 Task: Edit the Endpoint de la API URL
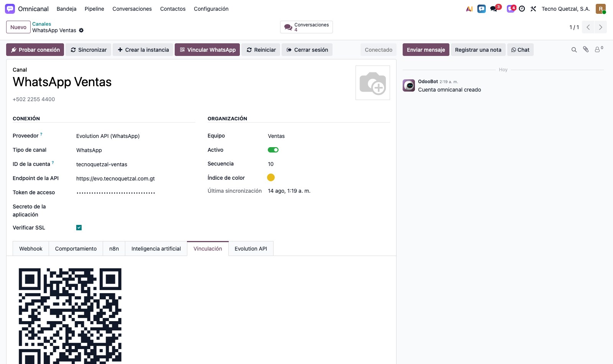coord(136,179)
